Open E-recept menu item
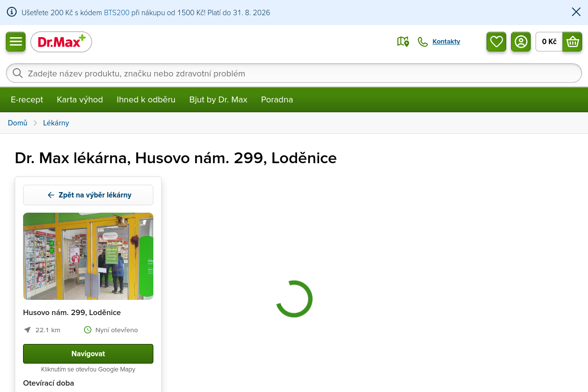Viewport: 588px width, 392px height. click(27, 99)
